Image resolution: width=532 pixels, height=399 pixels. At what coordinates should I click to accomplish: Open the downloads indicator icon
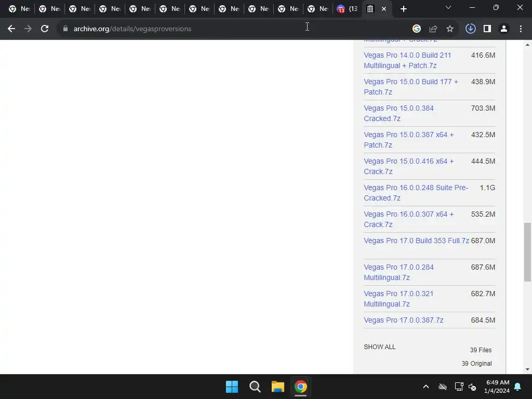pyautogui.click(x=470, y=29)
